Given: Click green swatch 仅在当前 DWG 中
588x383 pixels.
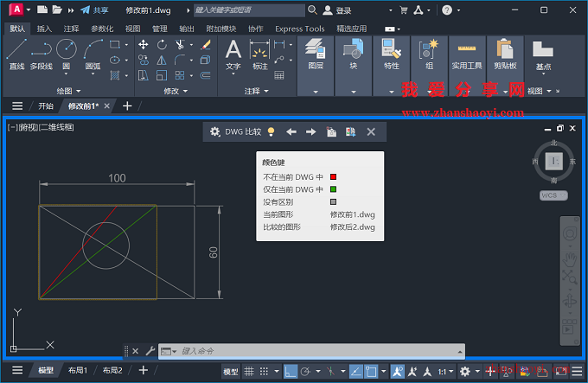Looking at the screenshot, I should pos(333,189).
